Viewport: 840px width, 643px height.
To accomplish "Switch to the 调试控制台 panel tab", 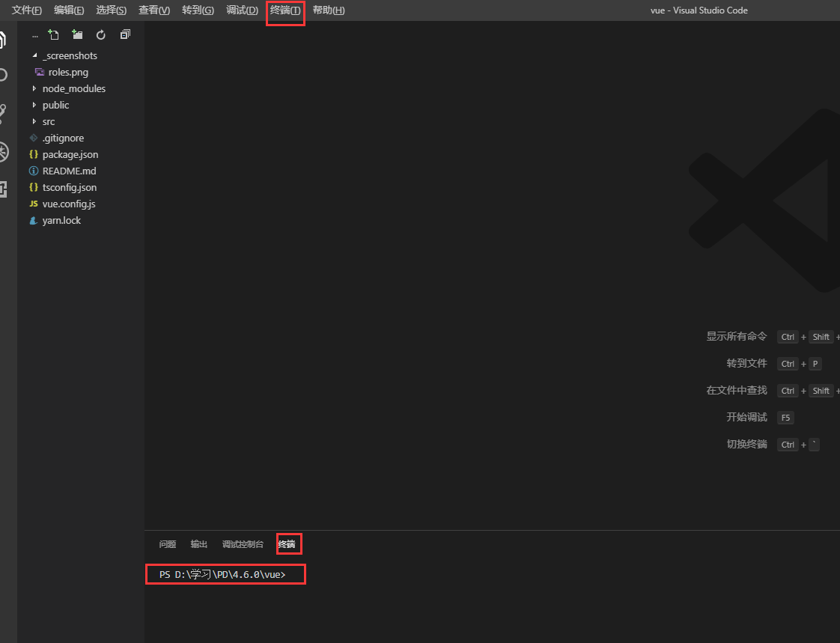I will (x=243, y=544).
